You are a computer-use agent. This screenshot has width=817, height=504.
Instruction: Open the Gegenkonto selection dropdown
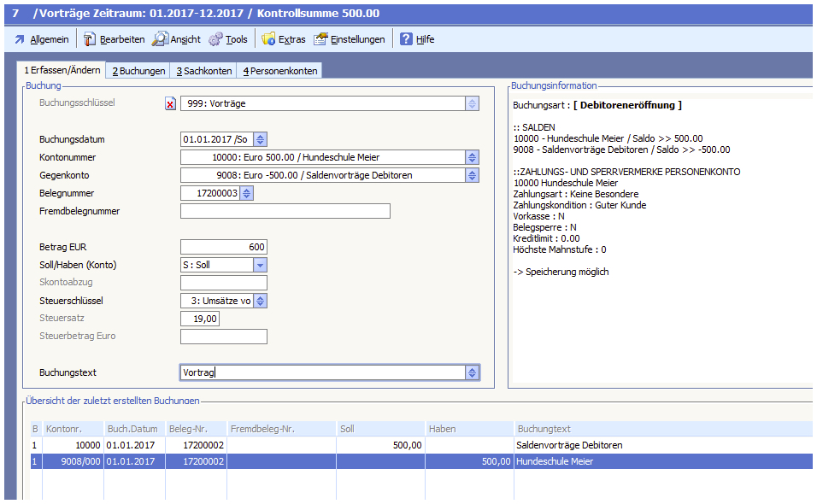[471, 175]
